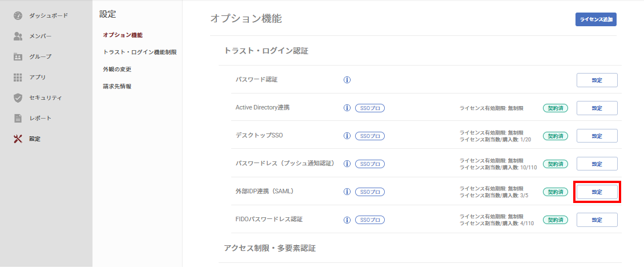Click 設定 button for 外部IDP連携（SAML）
644x268 pixels.
597,192
